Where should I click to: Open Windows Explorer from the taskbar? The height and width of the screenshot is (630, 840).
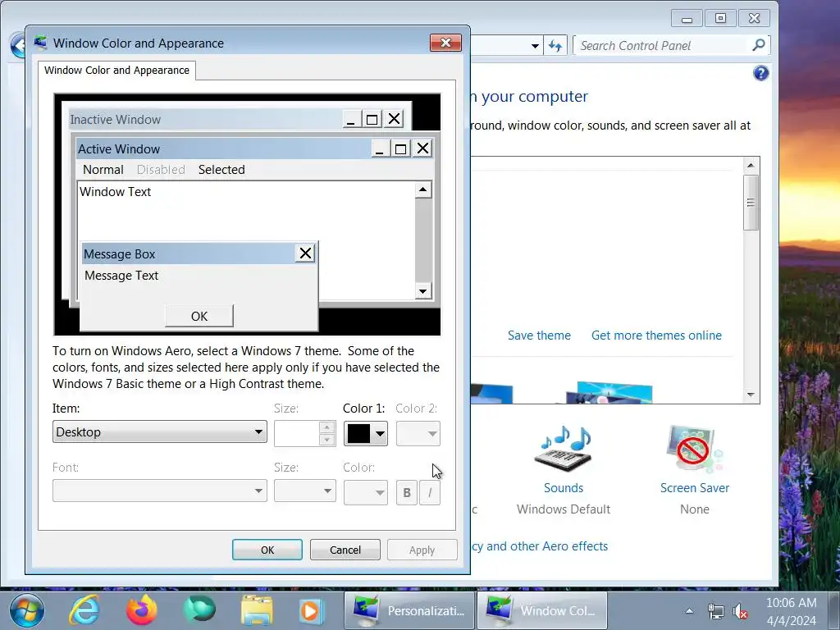(257, 610)
